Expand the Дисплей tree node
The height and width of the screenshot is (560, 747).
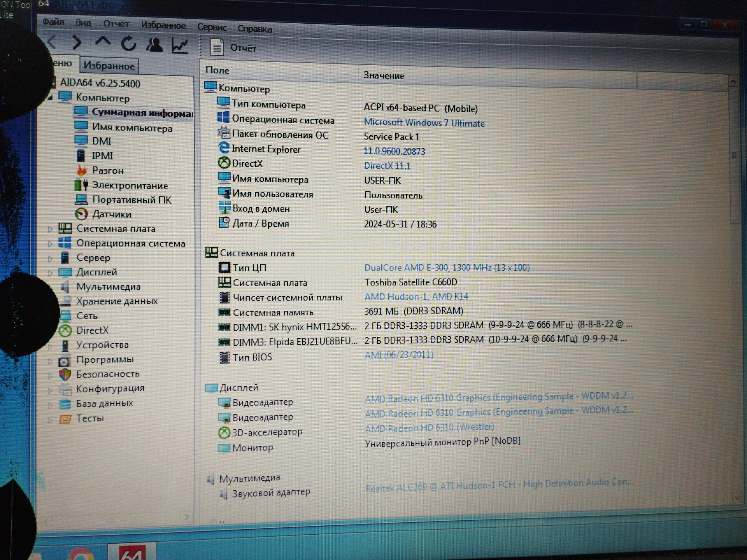(50, 273)
